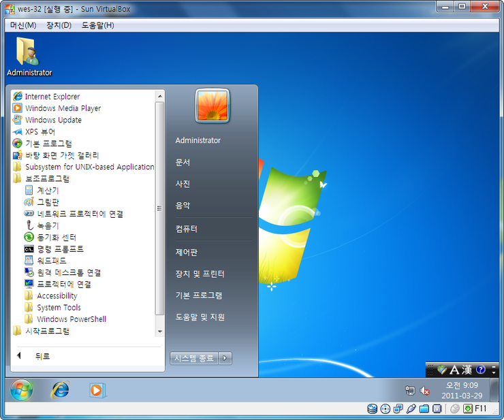Click the down arrow of the programs list scrollbar
Viewport: 504px width, 420px height.
pos(160,332)
